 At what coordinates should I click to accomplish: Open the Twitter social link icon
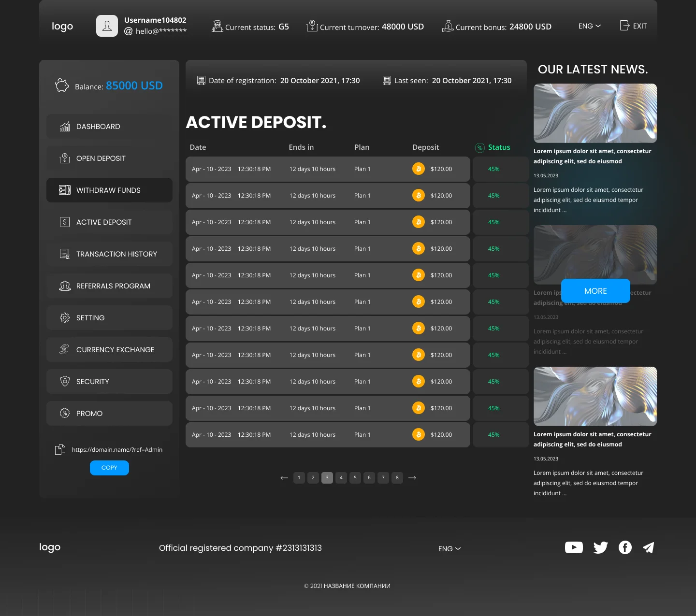[600, 547]
